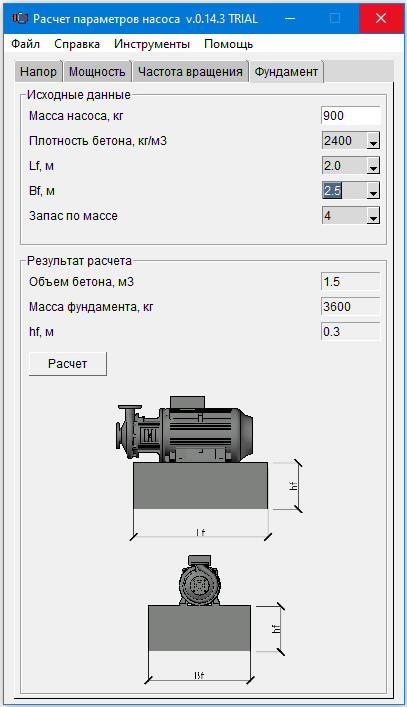Open the Файл menu
This screenshot has height=707, width=407.
click(25, 44)
